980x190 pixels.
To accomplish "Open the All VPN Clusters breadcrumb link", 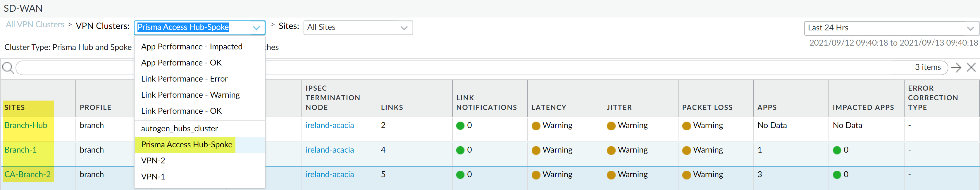I will click(x=35, y=25).
